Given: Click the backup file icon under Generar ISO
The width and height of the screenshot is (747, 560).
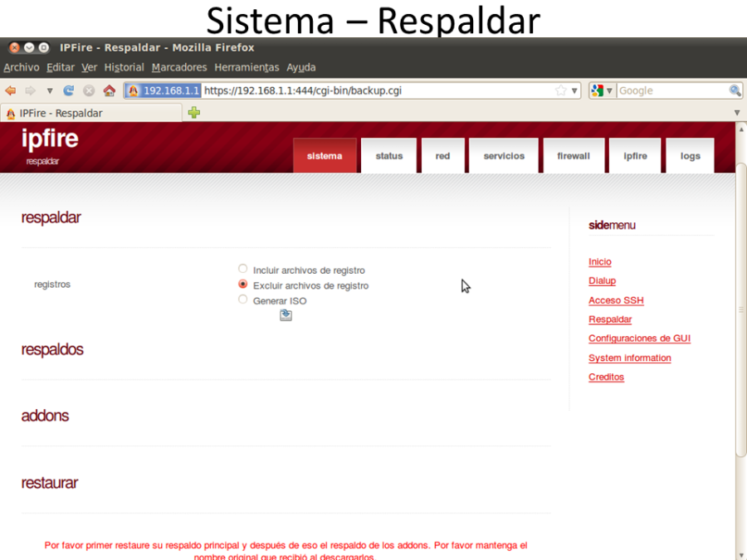Looking at the screenshot, I should 286,315.
